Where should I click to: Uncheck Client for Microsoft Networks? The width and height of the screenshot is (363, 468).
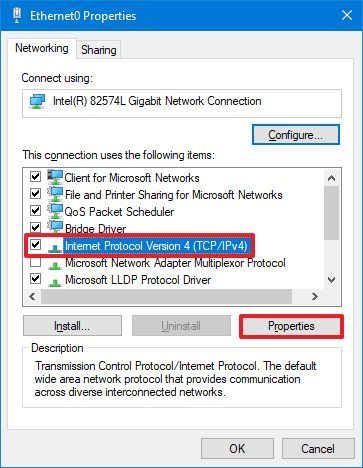(35, 177)
